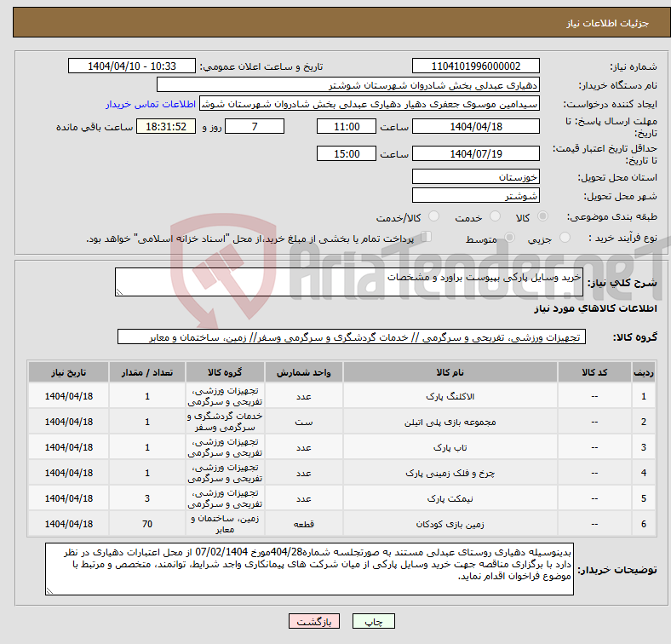Click the نام کالا column header
Image resolution: width=671 pixels, height=644 pixels.
coord(450,372)
